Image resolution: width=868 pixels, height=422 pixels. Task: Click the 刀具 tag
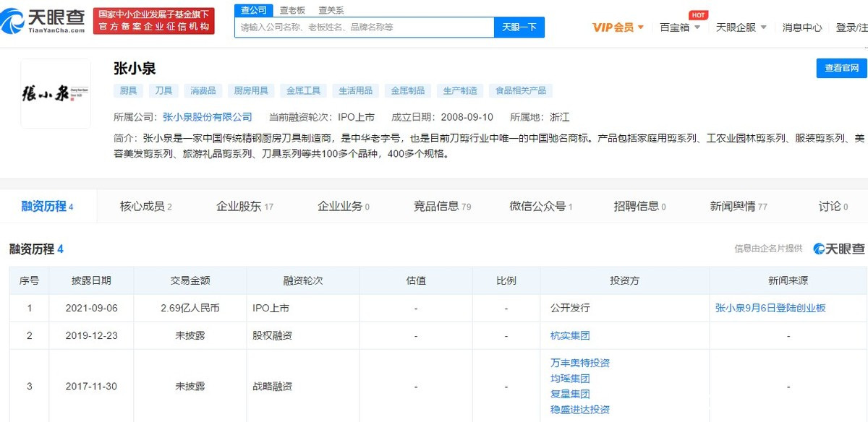coord(164,90)
